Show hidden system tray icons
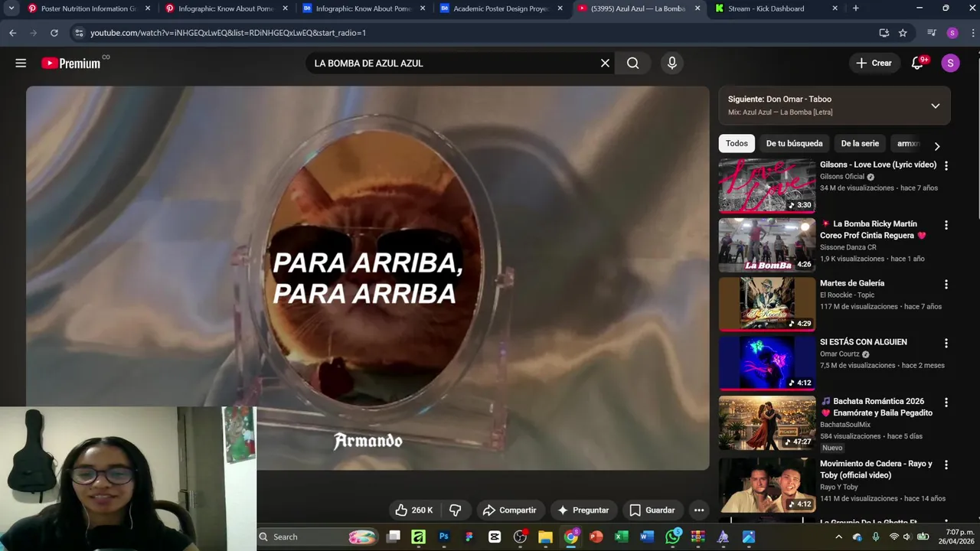Image resolution: width=980 pixels, height=551 pixels. [x=838, y=536]
